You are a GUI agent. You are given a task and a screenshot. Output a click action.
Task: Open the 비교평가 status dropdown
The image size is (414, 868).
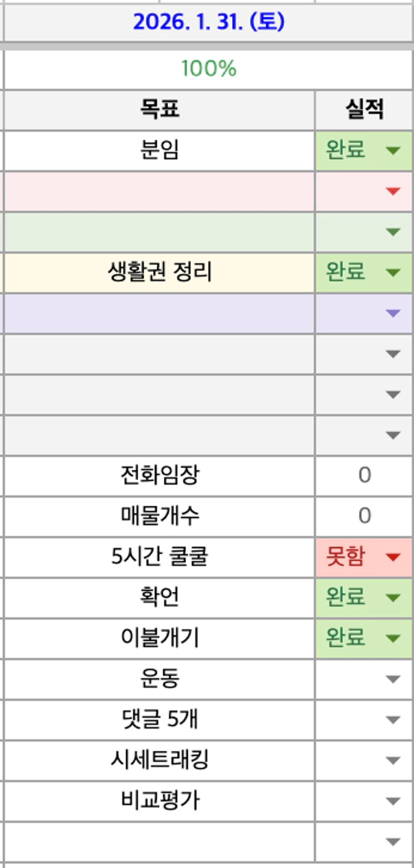point(393,801)
